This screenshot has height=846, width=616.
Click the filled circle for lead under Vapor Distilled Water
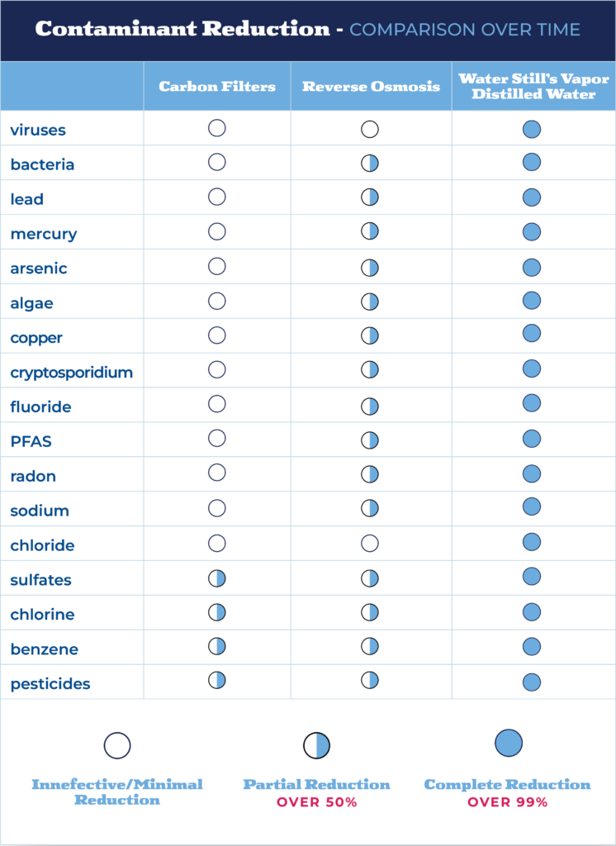[x=531, y=197]
